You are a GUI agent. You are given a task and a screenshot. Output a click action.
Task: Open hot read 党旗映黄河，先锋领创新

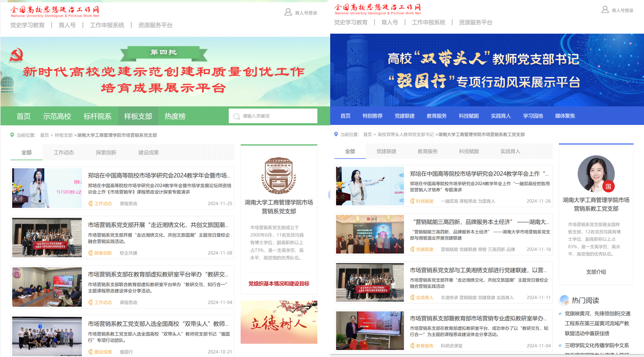[597, 323]
